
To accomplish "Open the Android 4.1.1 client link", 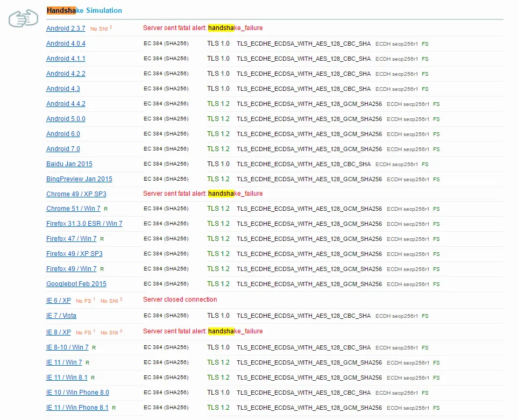I will pyautogui.click(x=66, y=59).
